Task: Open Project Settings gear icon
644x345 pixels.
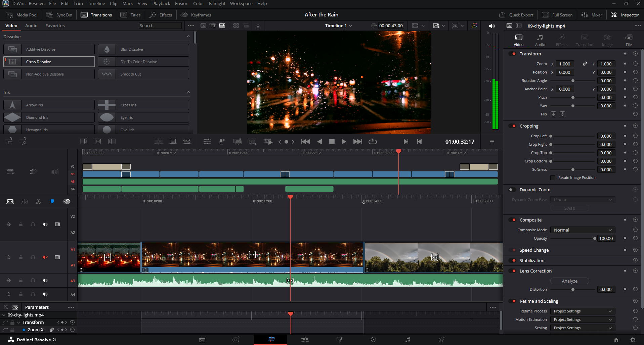Action: point(633,340)
